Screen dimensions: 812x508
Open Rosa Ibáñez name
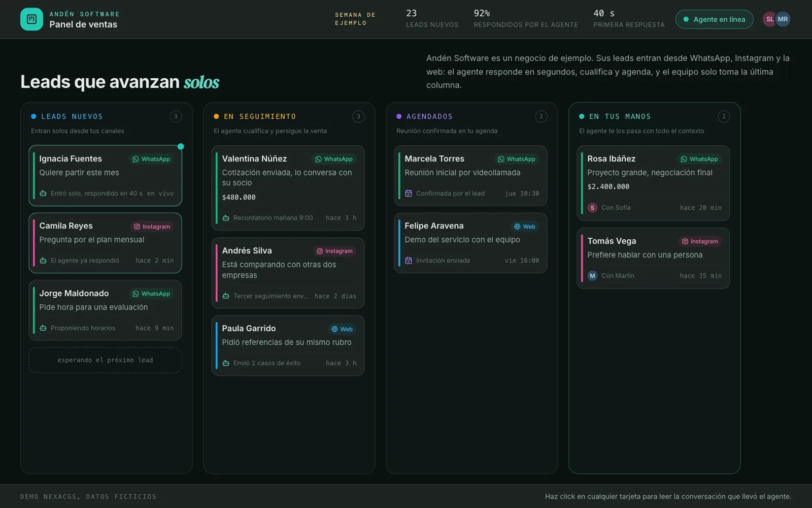[x=611, y=158]
